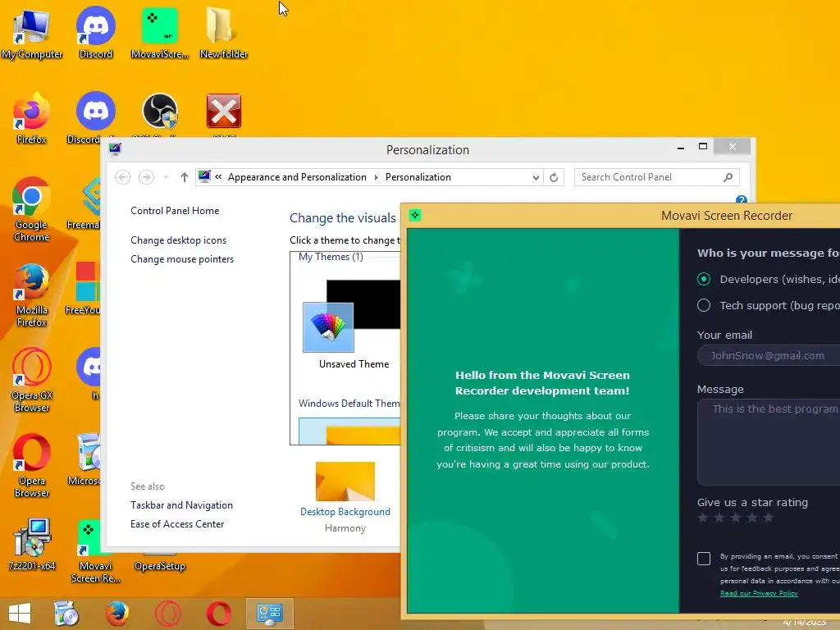
Task: Click Appearance and Personalization breadcrumb
Action: pyautogui.click(x=297, y=177)
